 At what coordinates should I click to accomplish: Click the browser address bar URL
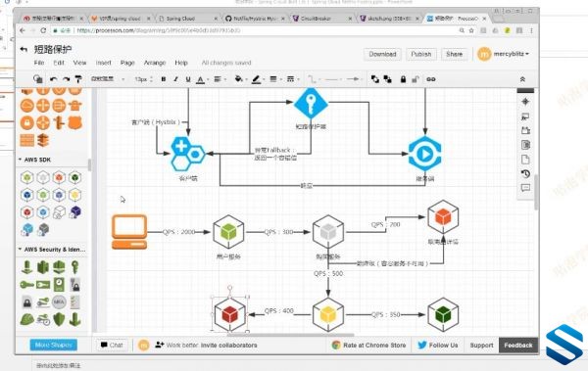158,30
